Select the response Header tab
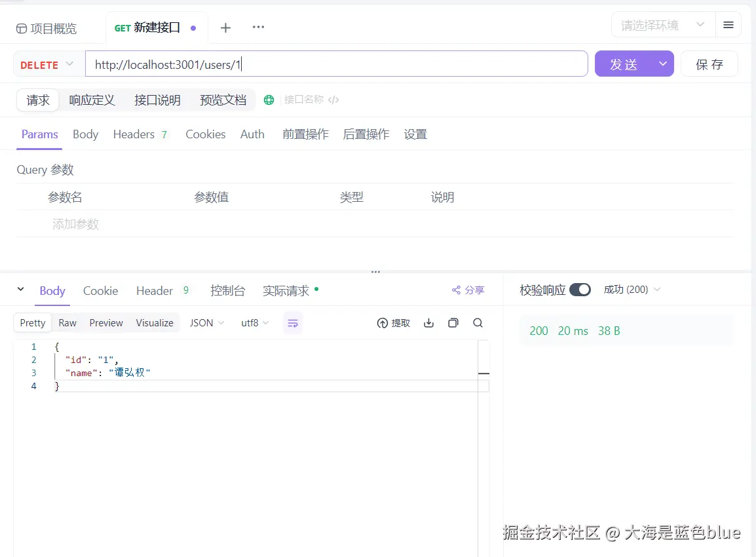This screenshot has width=756, height=557. click(x=162, y=291)
